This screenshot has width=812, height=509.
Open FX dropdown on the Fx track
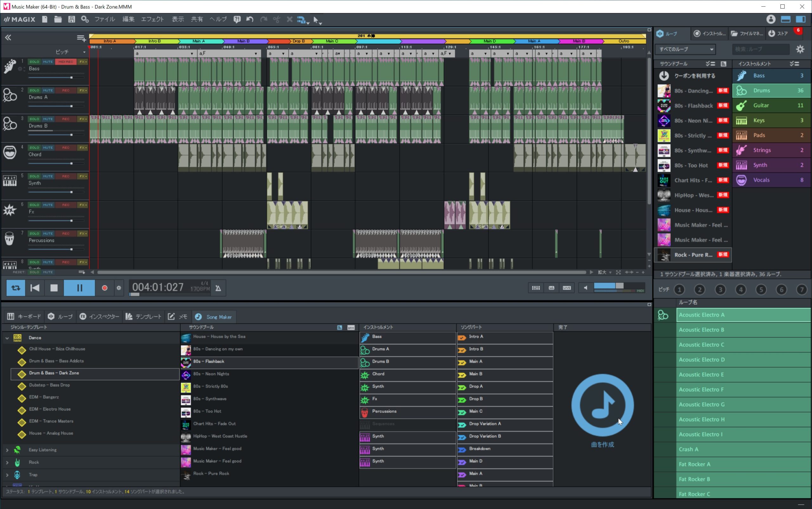(x=82, y=205)
